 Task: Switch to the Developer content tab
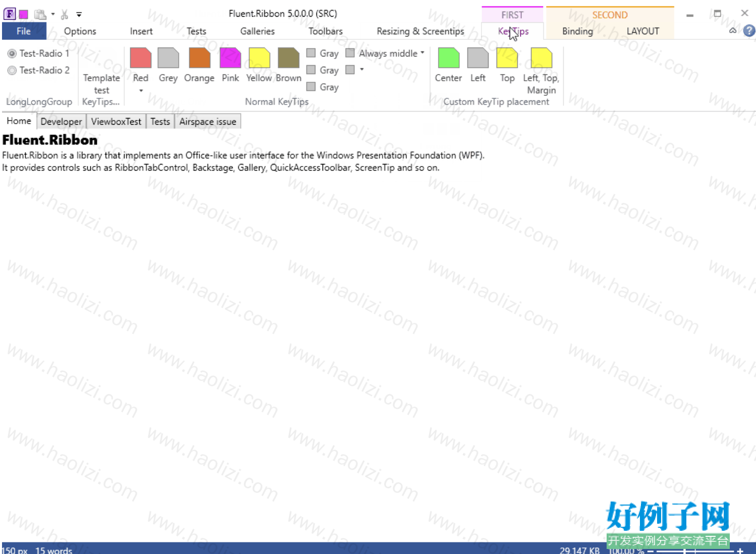pos(61,122)
